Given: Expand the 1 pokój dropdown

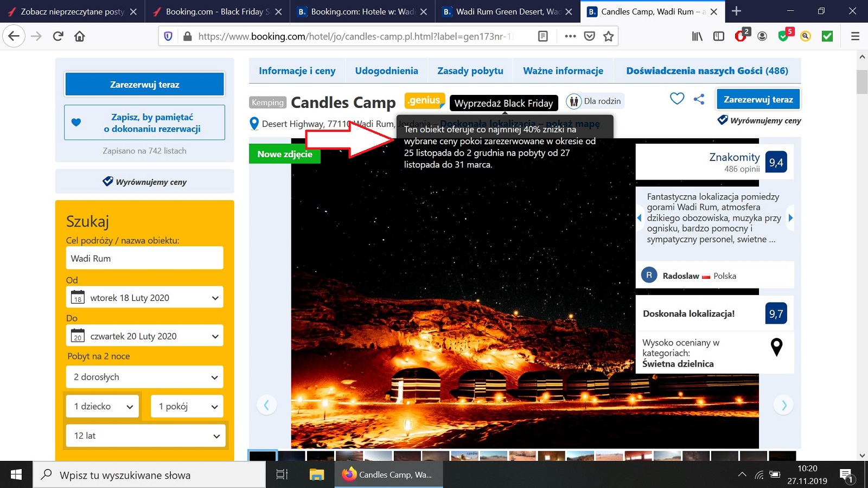Looking at the screenshot, I should coord(187,406).
